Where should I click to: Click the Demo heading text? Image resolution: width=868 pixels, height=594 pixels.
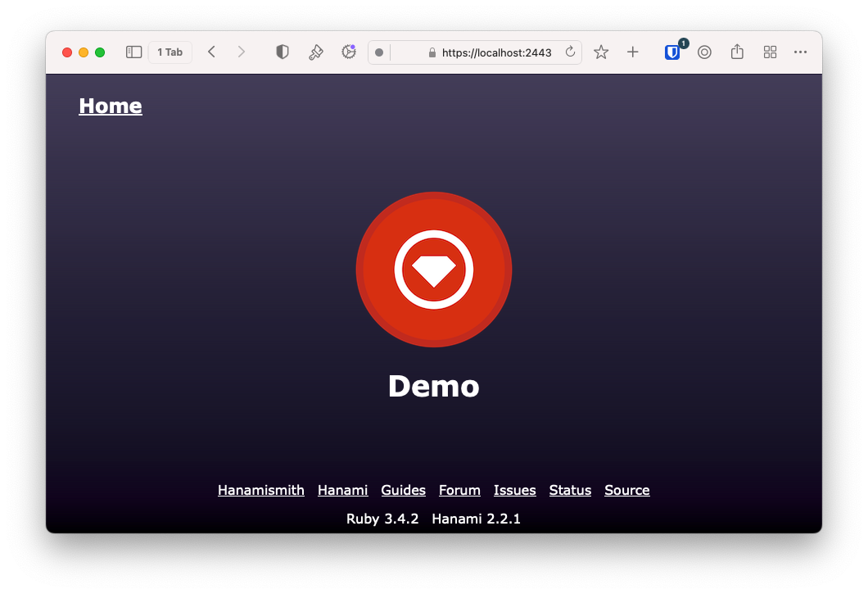click(x=434, y=386)
